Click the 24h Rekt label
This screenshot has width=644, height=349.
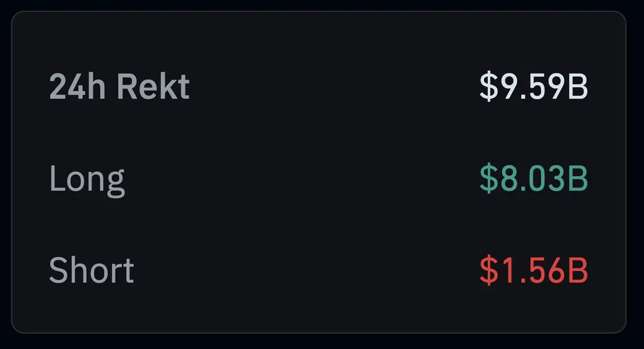click(x=119, y=87)
